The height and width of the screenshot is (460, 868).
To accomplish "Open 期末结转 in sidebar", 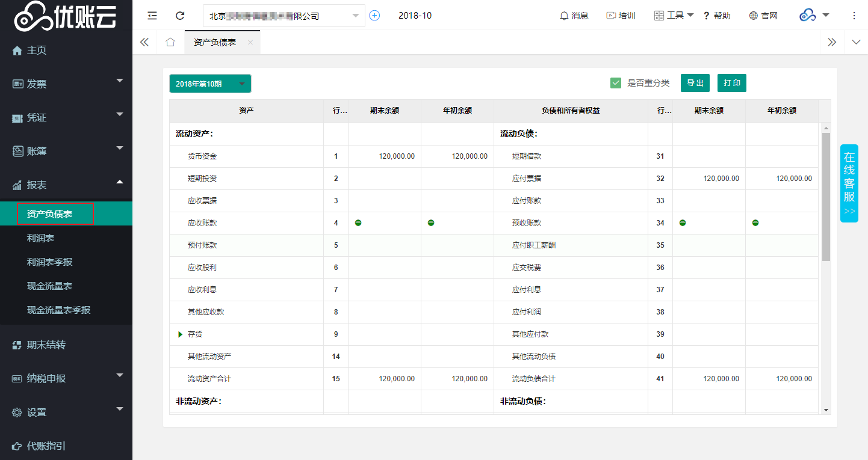I will pos(66,345).
